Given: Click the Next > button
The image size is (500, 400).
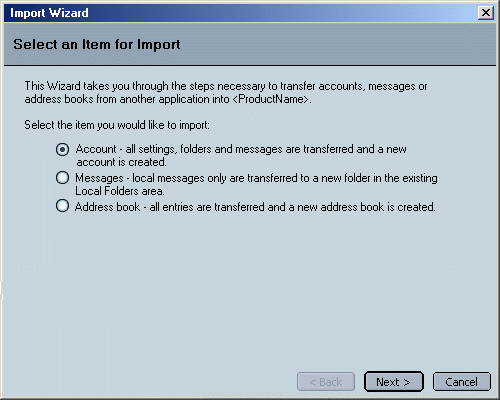Looking at the screenshot, I should pos(394,382).
